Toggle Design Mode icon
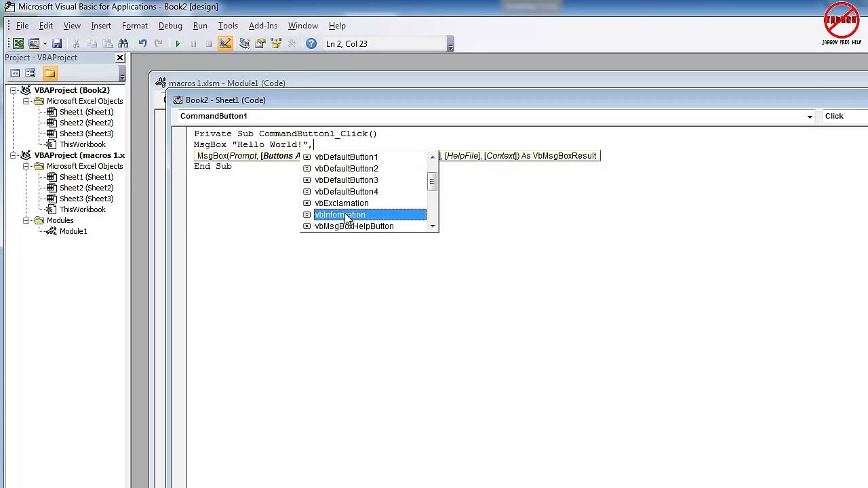 (225, 43)
